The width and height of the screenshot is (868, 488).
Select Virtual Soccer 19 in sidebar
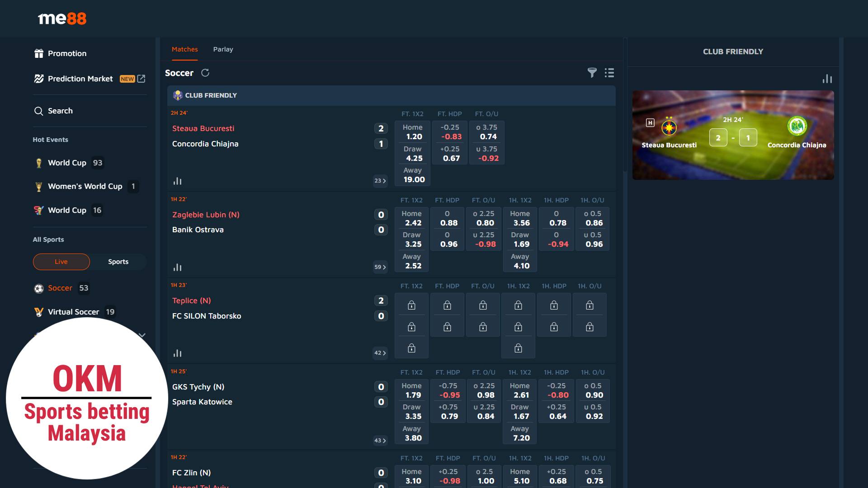click(x=75, y=312)
